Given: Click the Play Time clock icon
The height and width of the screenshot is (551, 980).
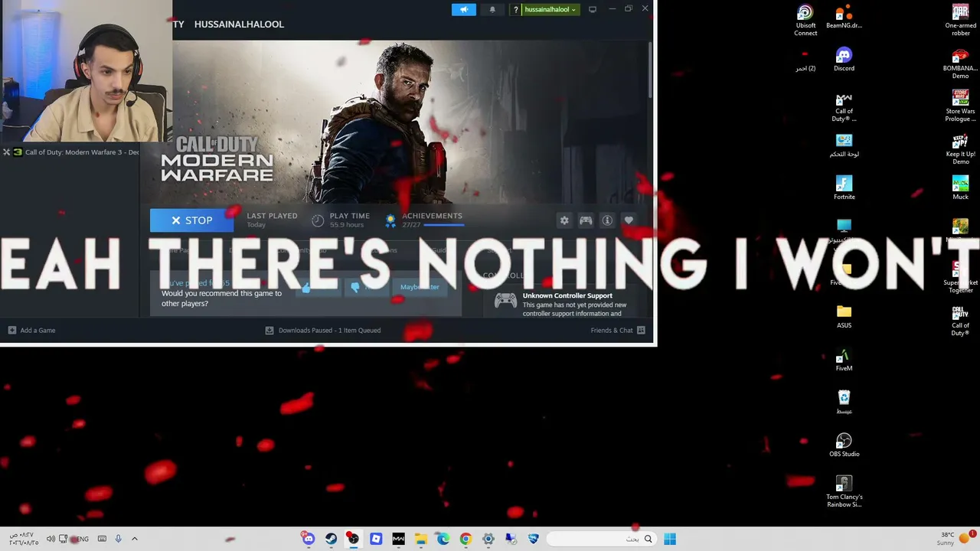Looking at the screenshot, I should (x=318, y=220).
